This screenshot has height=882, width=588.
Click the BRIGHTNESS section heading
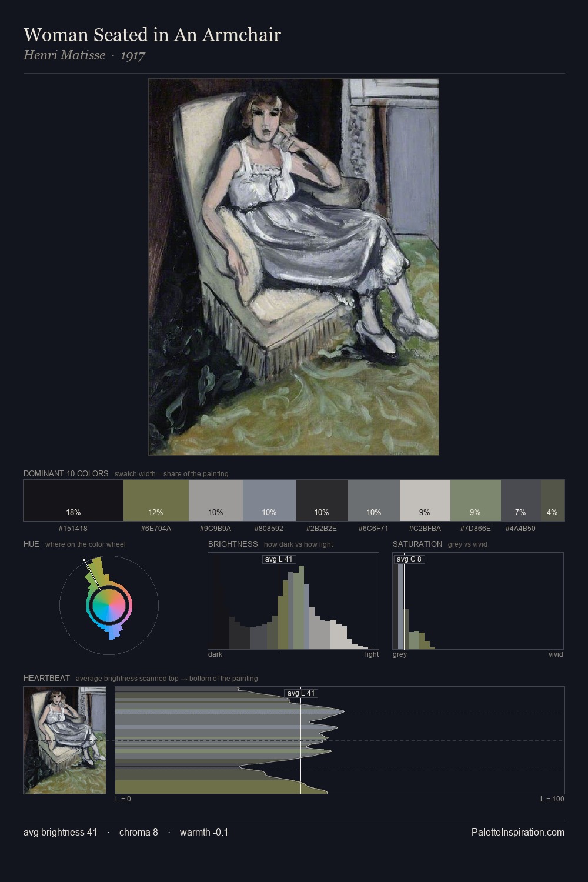(233, 544)
